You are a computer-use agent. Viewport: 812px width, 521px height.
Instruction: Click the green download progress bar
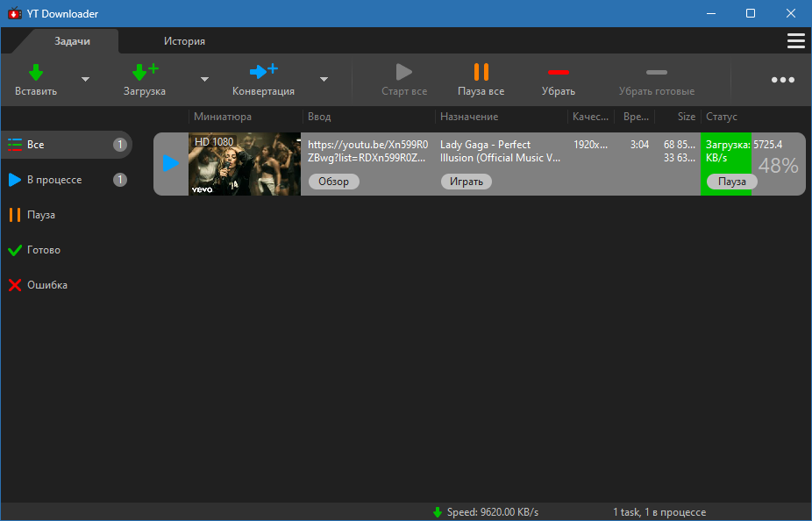point(726,164)
